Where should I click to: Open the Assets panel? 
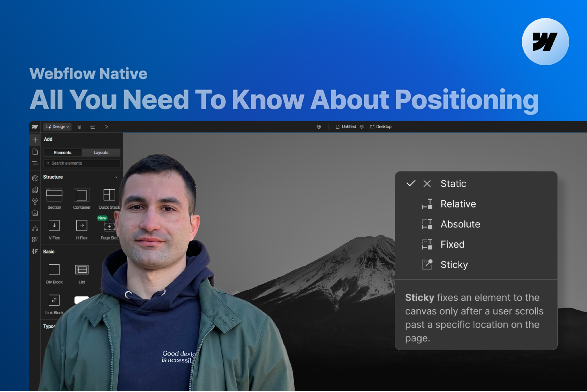point(35,213)
